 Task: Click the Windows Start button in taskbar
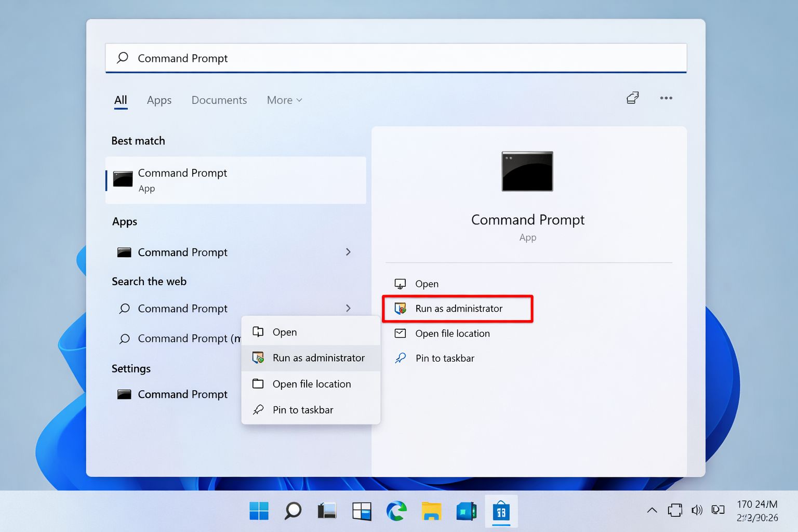point(259,511)
